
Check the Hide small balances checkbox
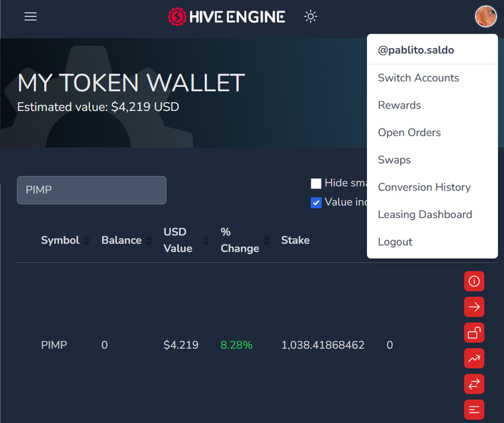point(316,183)
